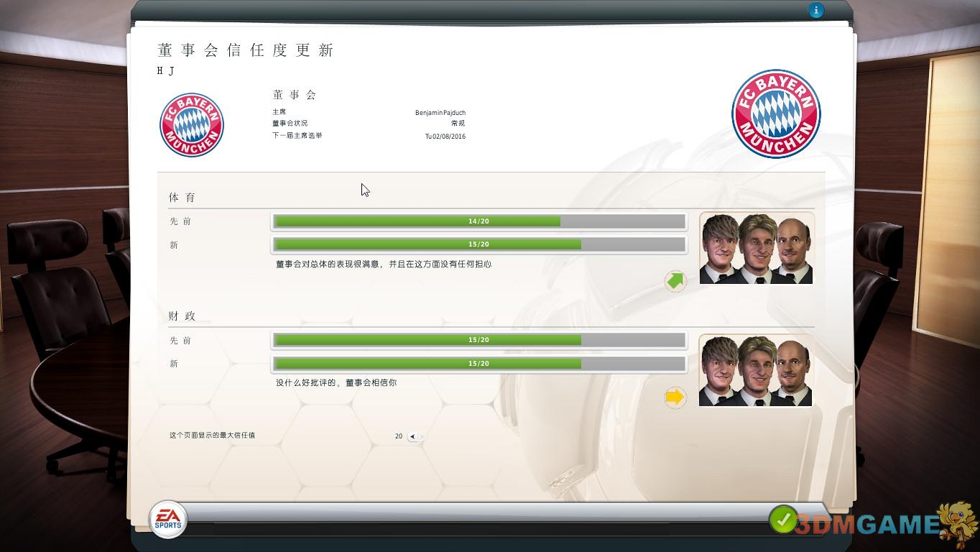Viewport: 980px width, 552px height.
Task: Click the yellow steady trend arrow
Action: (675, 397)
